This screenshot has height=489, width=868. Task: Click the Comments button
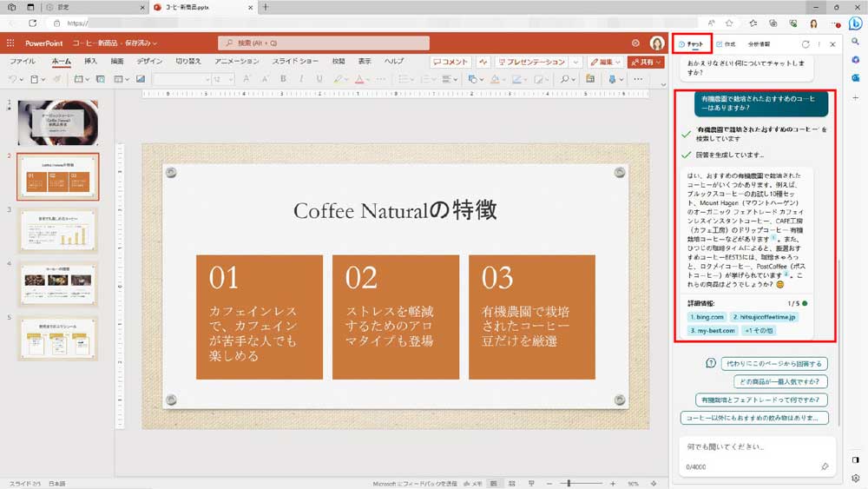point(450,62)
